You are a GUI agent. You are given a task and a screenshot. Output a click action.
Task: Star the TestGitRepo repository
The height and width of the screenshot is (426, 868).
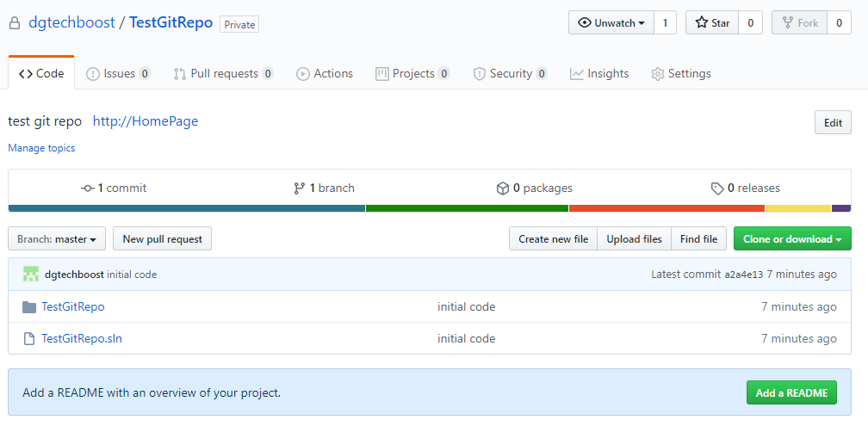pos(711,23)
